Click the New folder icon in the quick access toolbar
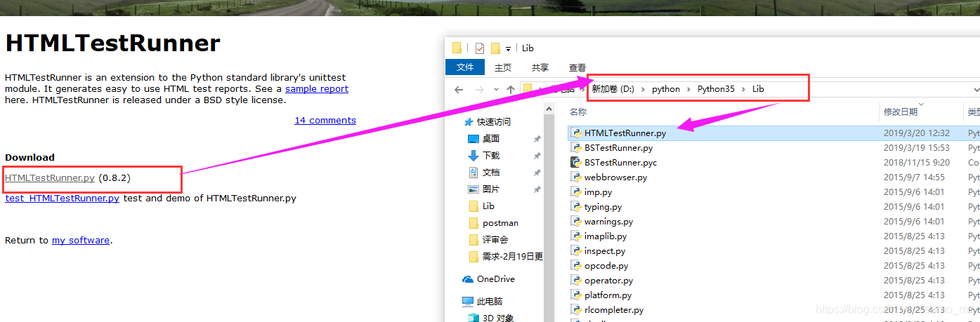Viewport: 980px width, 322px height. (495, 48)
